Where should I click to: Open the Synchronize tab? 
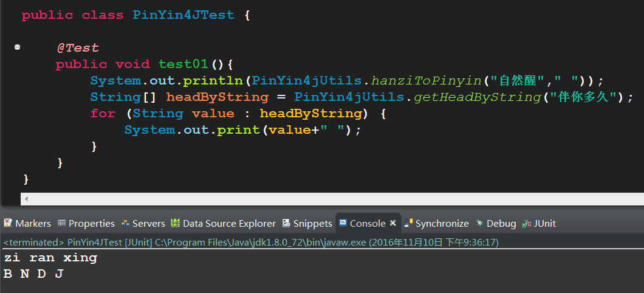pos(436,224)
